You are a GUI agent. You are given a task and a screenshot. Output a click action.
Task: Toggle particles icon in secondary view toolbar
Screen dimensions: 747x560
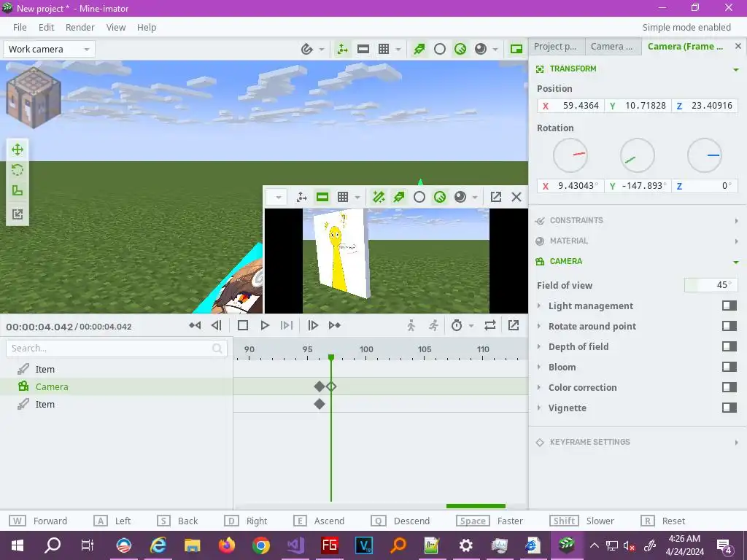(x=399, y=197)
